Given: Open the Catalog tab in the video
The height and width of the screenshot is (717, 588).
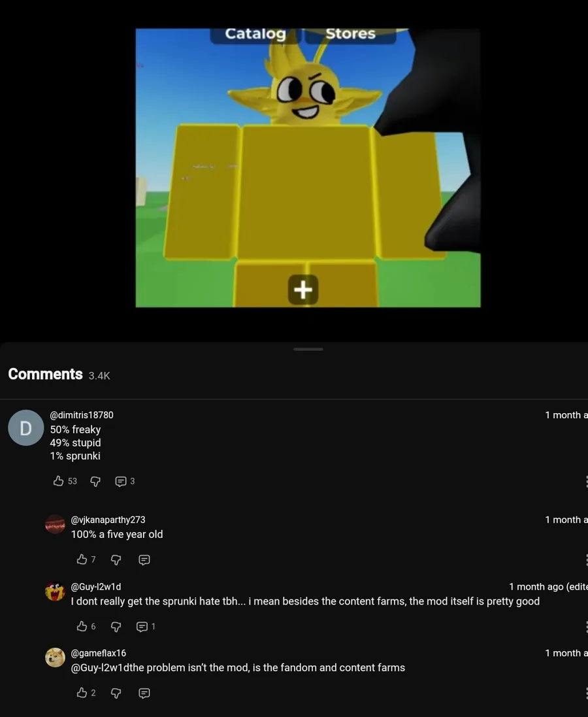Looking at the screenshot, I should [x=255, y=35].
